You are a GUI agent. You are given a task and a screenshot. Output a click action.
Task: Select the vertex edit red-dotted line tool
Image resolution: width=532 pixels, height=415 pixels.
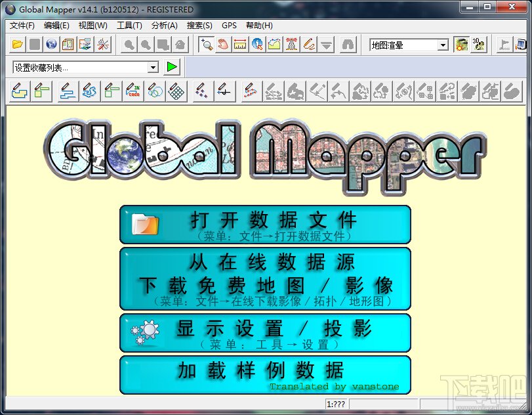point(251,91)
